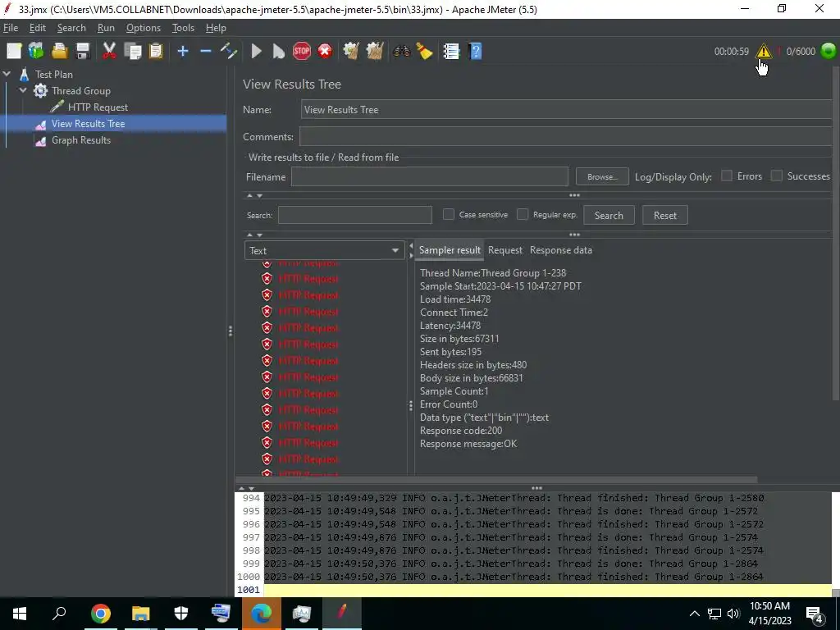
Task: Open the Edit menu
Action: coord(38,28)
